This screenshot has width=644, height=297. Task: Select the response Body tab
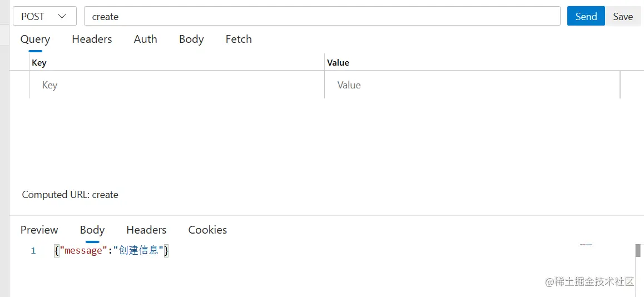[x=92, y=230]
